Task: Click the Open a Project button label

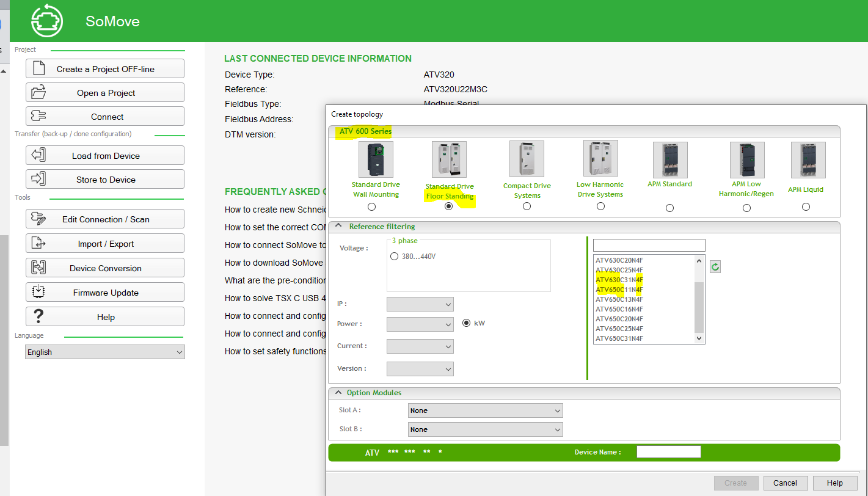Action: point(106,93)
